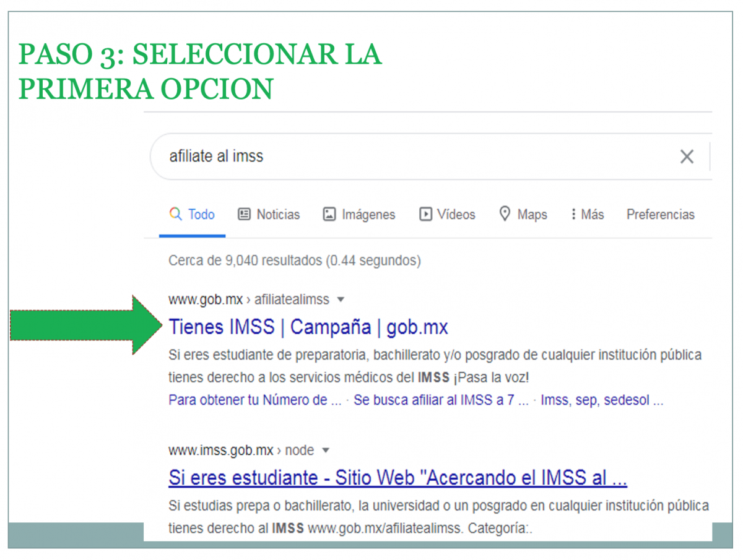743x560 pixels.
Task: Expand the dropdown arrow next to www.gob.mx › afiliatealimss
Action: tap(340, 300)
